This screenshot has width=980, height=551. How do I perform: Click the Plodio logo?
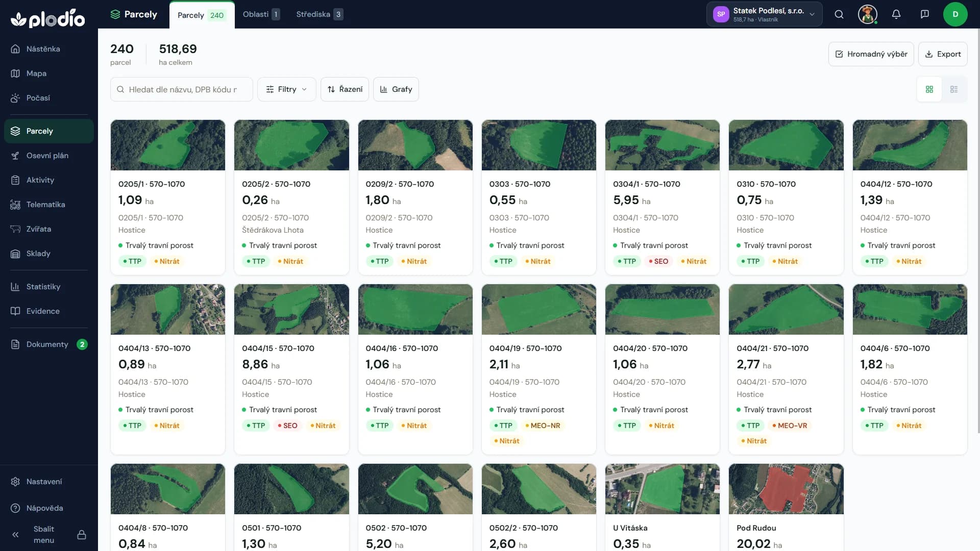click(x=48, y=19)
